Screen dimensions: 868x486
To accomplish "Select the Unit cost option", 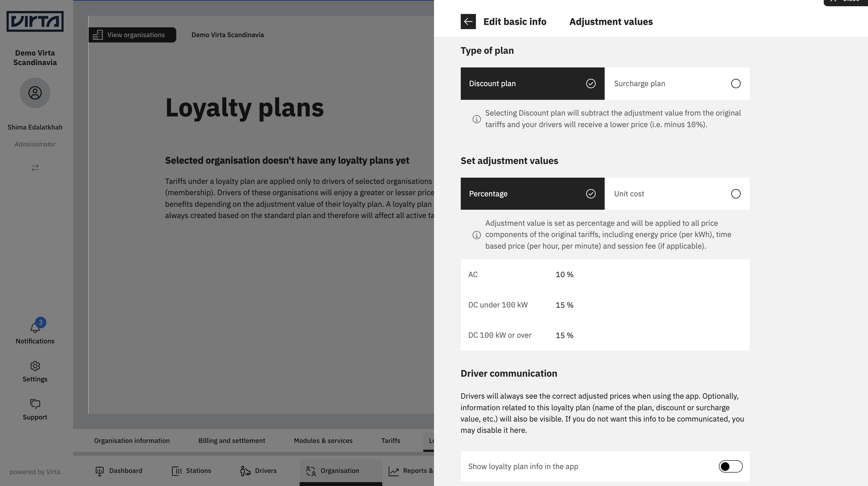I will pyautogui.click(x=677, y=194).
